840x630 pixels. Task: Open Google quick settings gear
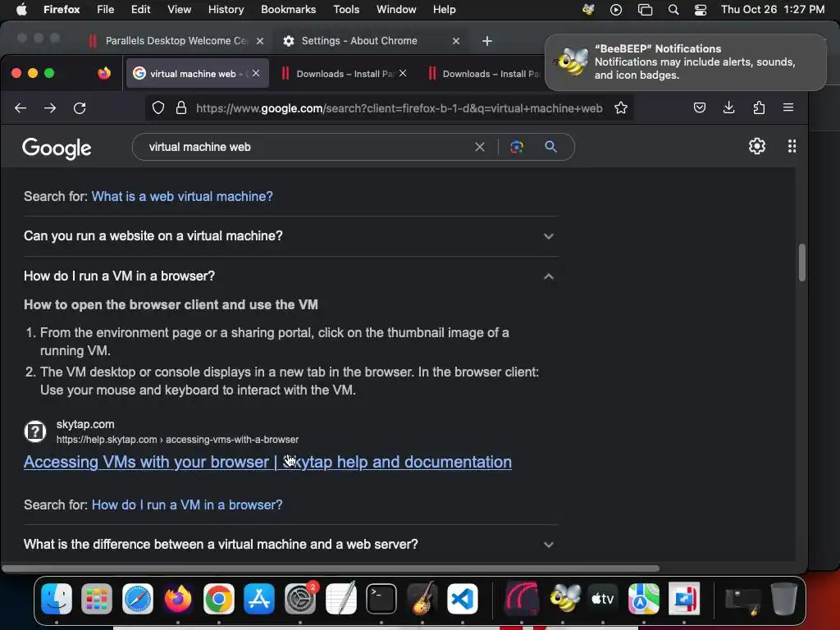pos(757,146)
